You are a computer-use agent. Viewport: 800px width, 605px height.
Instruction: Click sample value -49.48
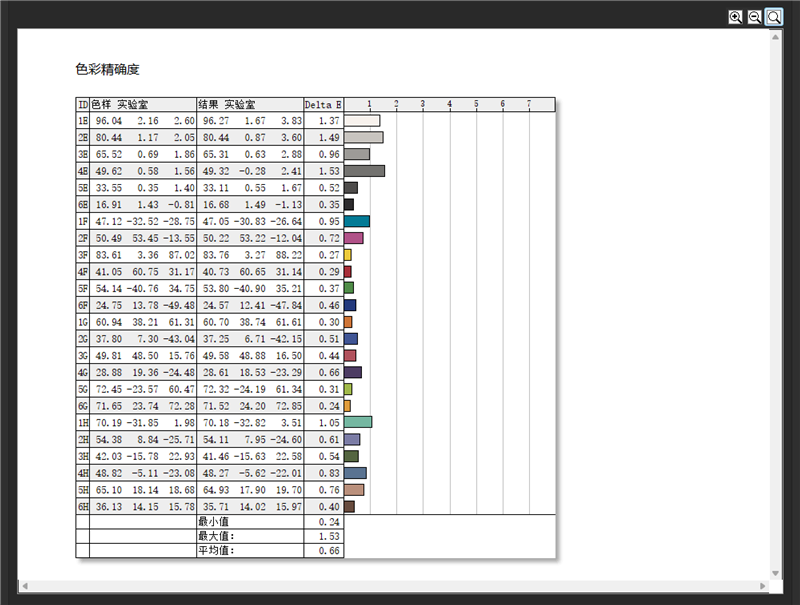click(179, 305)
